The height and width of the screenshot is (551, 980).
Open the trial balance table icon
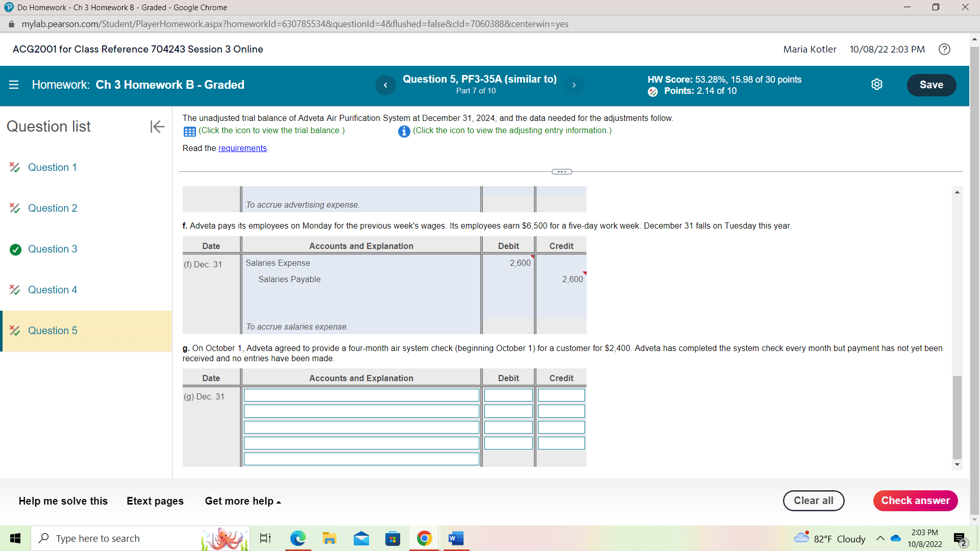click(189, 131)
